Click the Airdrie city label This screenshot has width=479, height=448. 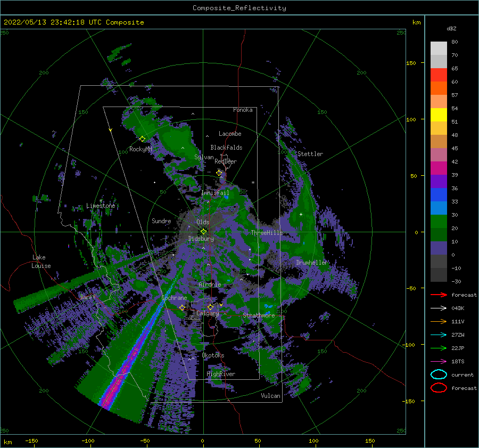[x=210, y=284]
